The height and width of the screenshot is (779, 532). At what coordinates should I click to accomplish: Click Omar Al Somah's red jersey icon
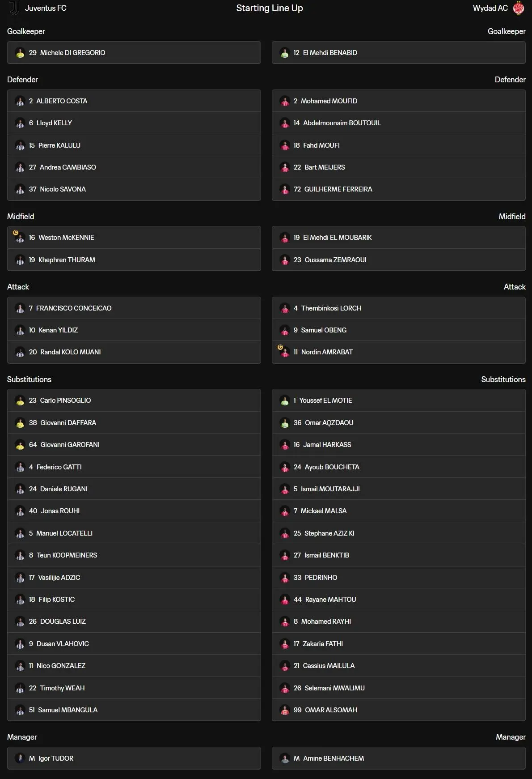click(285, 710)
